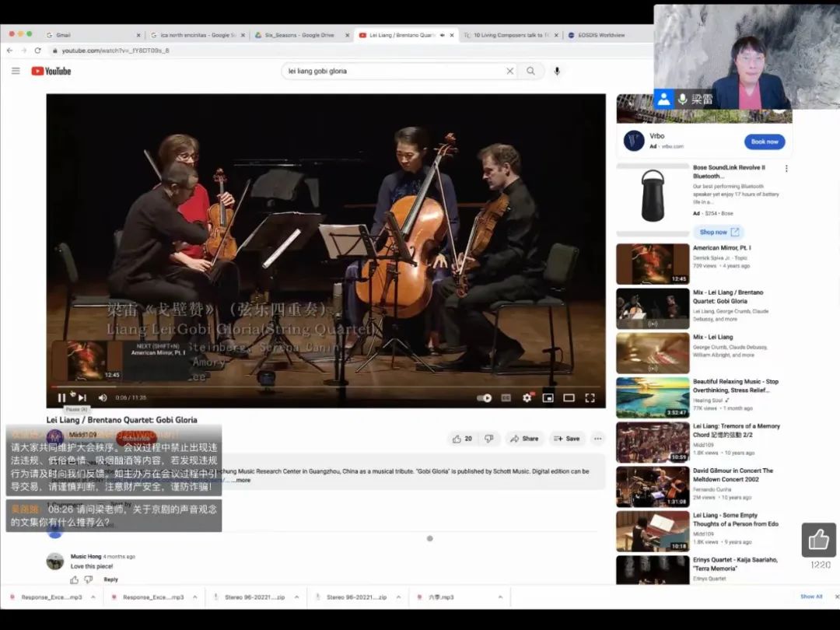Open the player settings gear
Viewport: 840px width, 630px height.
(527, 397)
